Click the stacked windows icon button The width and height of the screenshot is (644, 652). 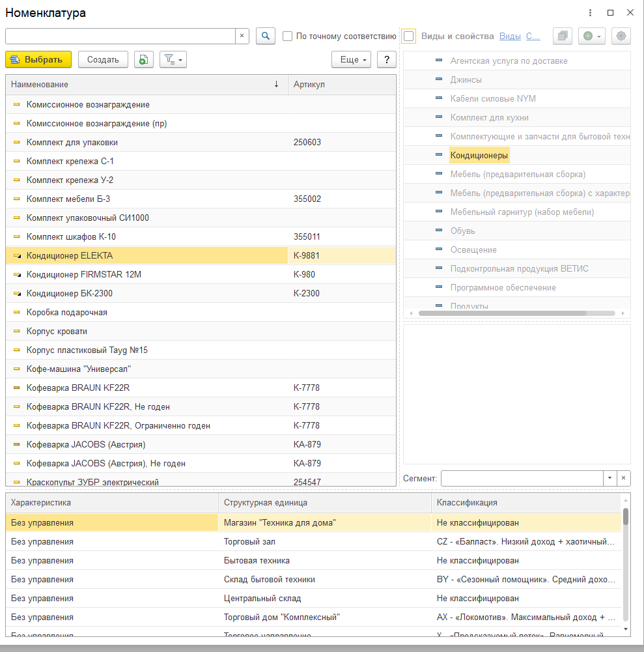pos(563,36)
